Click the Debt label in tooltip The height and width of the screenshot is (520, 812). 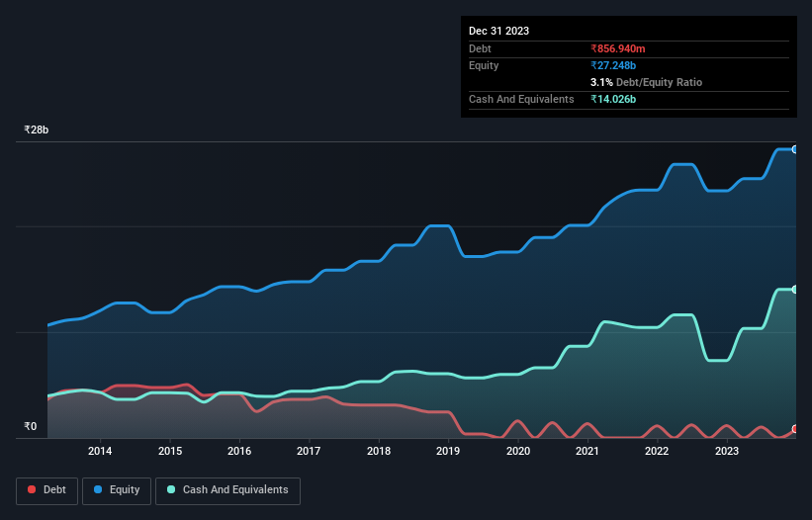point(480,48)
